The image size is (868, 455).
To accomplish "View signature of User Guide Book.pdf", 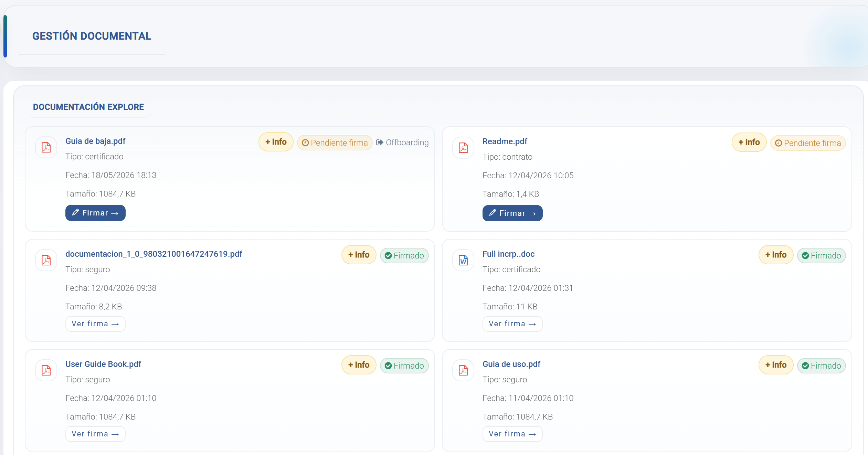I will click(x=95, y=434).
